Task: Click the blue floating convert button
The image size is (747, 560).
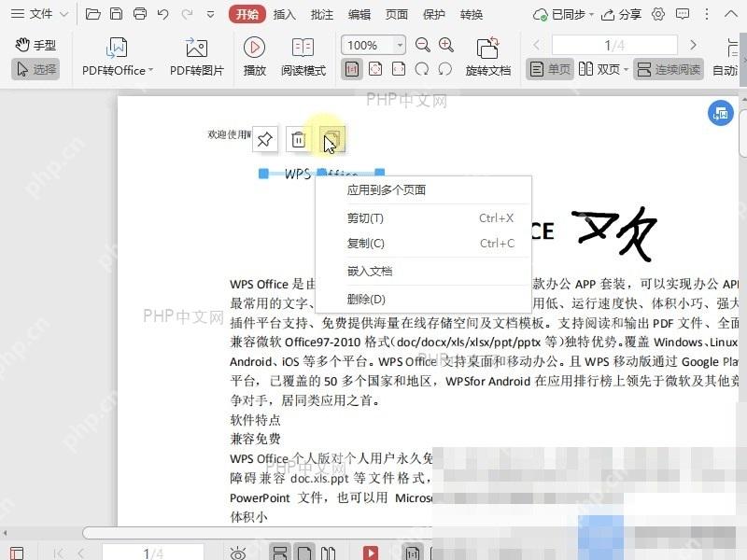Action: pyautogui.click(x=720, y=113)
